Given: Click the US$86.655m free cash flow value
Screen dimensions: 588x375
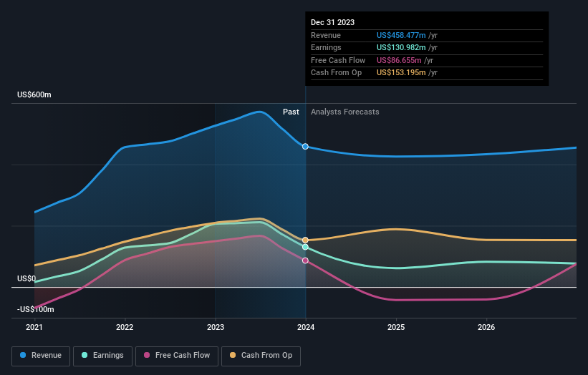Looking at the screenshot, I should [399, 60].
